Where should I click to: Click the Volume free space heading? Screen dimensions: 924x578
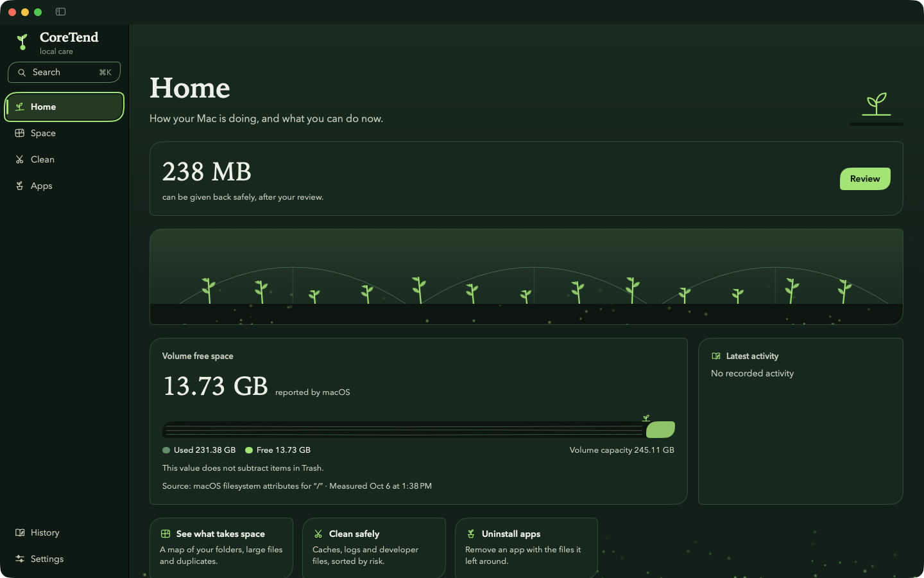click(198, 356)
